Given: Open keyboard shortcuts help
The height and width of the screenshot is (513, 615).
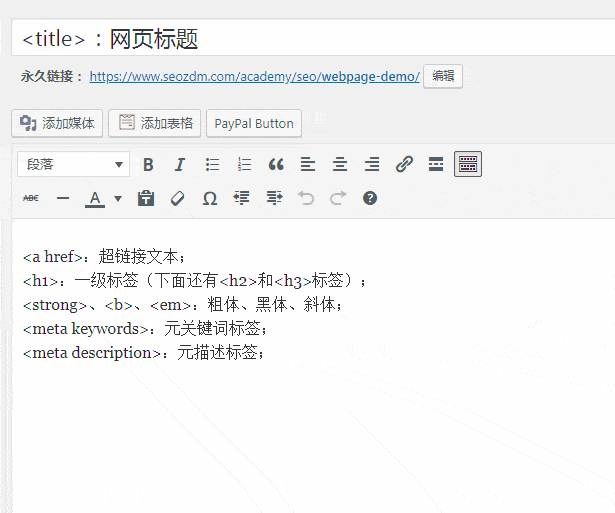Looking at the screenshot, I should pyautogui.click(x=370, y=198).
